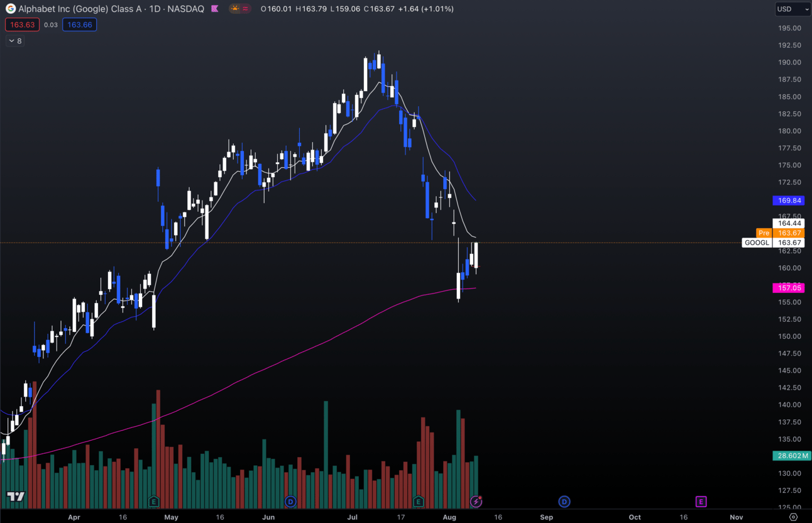Screen dimensions: 812x523
Task: Click the open value O160.01
Action: point(277,9)
